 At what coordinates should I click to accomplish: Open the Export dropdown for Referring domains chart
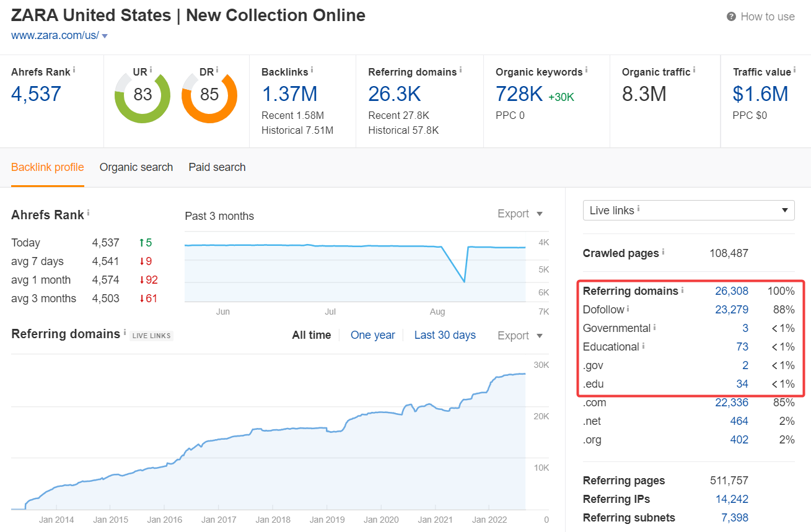point(520,336)
